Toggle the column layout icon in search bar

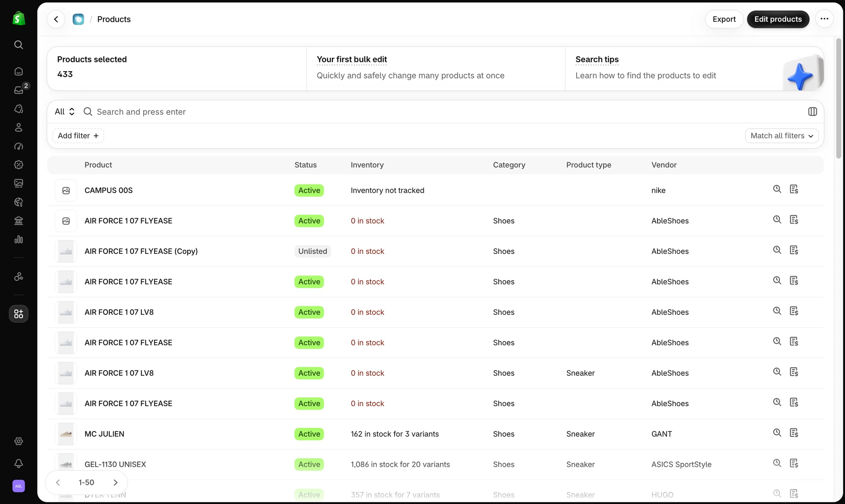[x=813, y=112]
